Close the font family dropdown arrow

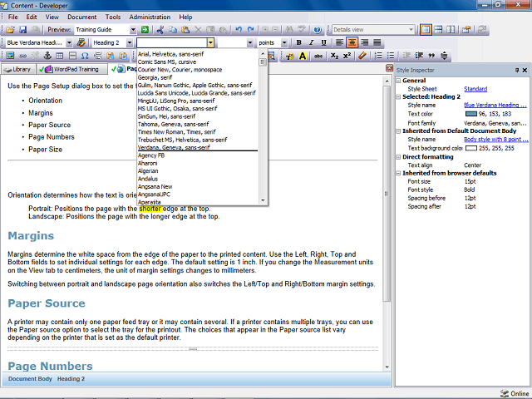pyautogui.click(x=210, y=42)
